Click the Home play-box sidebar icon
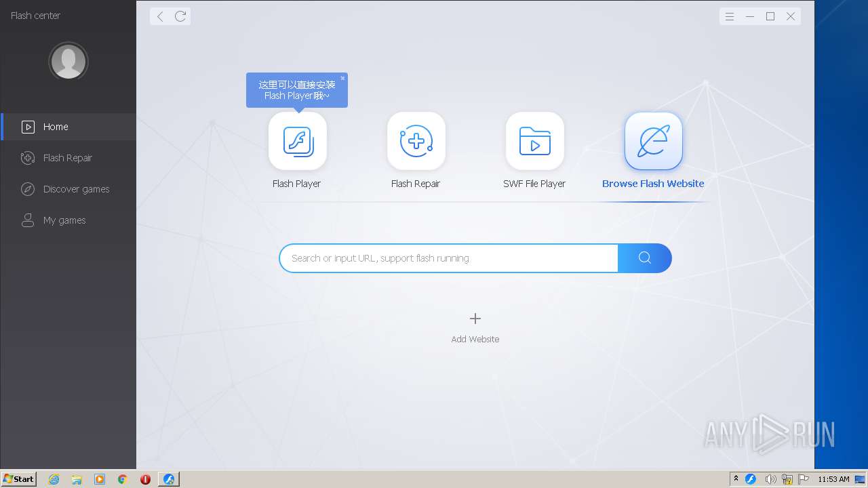This screenshot has height=488, width=868. pos(28,127)
